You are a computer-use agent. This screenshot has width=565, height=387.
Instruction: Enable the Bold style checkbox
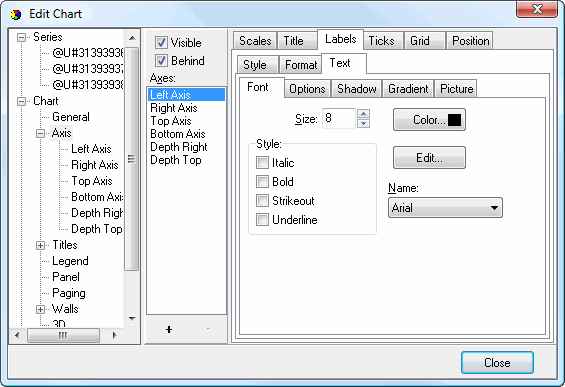tap(262, 181)
